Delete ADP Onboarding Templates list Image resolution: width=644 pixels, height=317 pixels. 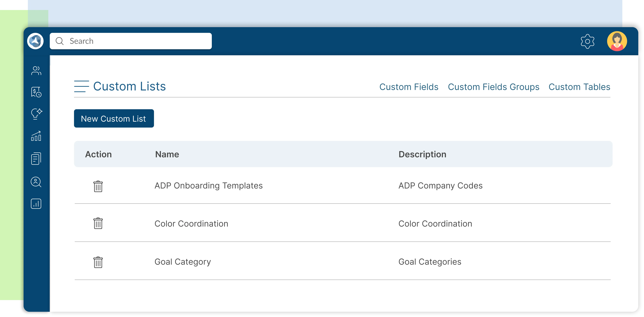(98, 186)
